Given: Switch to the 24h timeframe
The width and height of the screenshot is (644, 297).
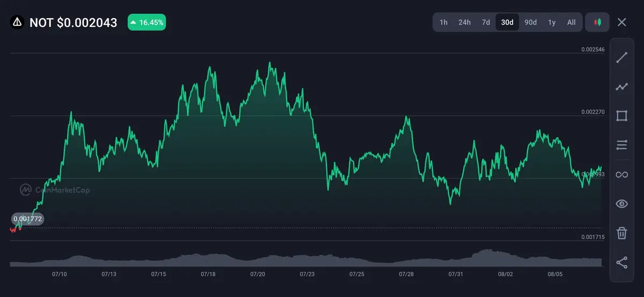Looking at the screenshot, I should (x=464, y=22).
